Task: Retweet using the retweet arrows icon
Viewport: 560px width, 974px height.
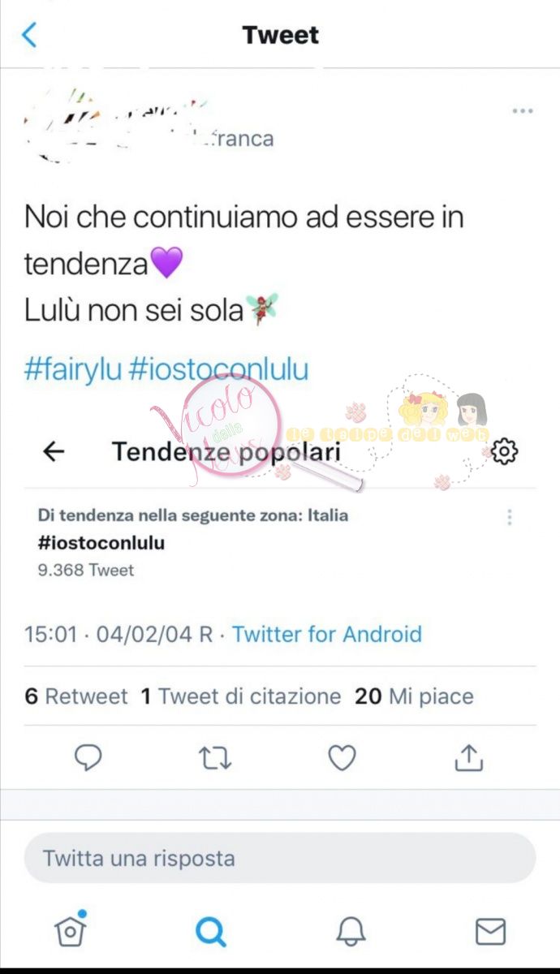Action: (215, 757)
